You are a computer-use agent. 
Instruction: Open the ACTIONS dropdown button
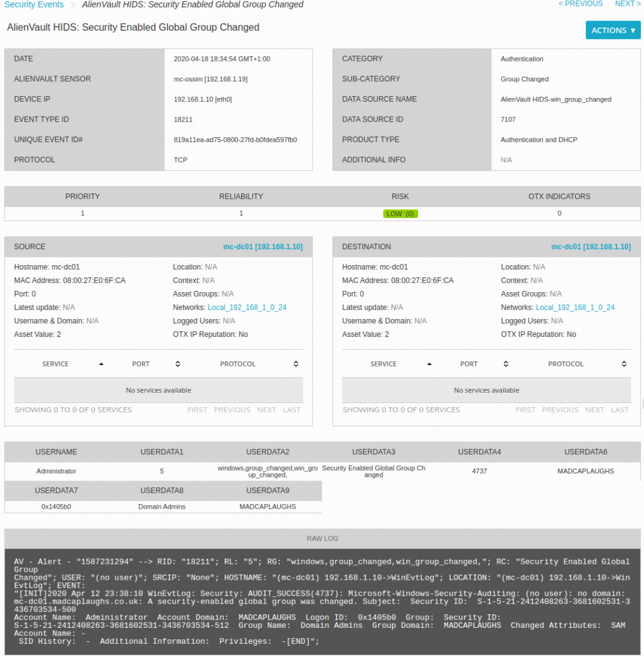pyautogui.click(x=613, y=30)
